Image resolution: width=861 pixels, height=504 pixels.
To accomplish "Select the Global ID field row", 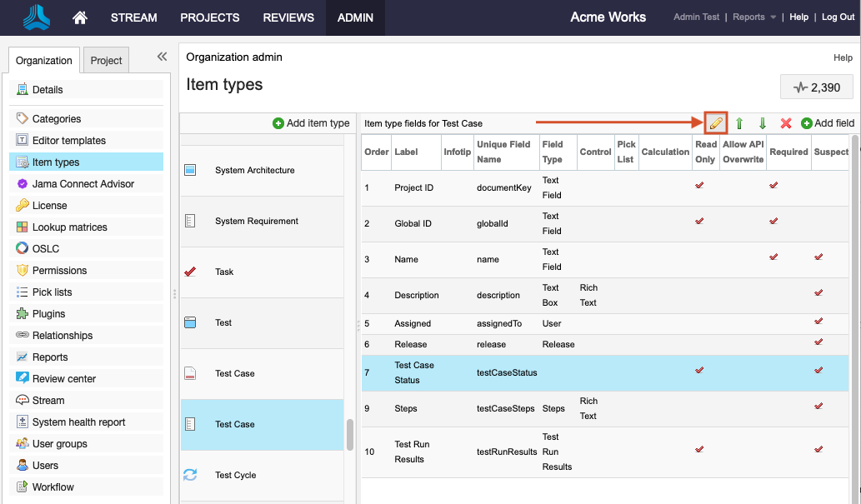I will tap(604, 223).
